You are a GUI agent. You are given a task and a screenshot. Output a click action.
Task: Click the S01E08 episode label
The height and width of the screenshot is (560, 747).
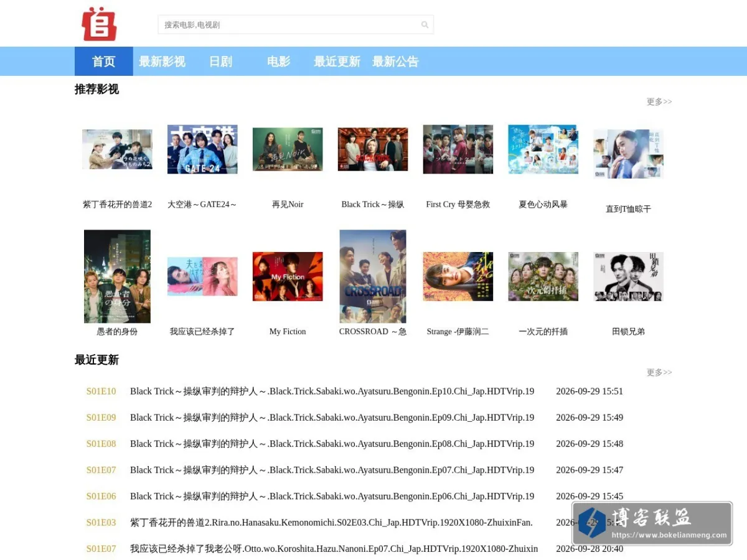point(101,444)
